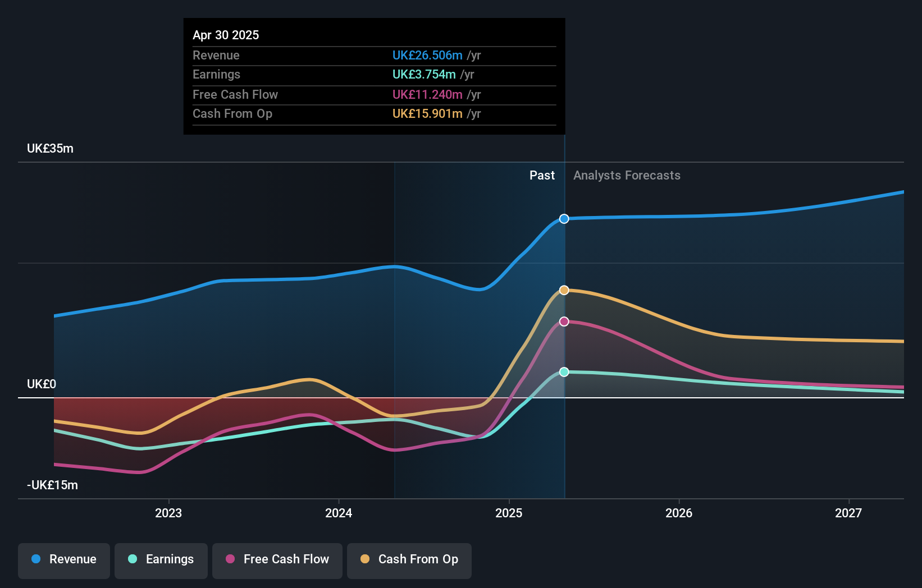The height and width of the screenshot is (588, 922).
Task: Click the UK£26.506m revenue value
Action: tap(428, 56)
